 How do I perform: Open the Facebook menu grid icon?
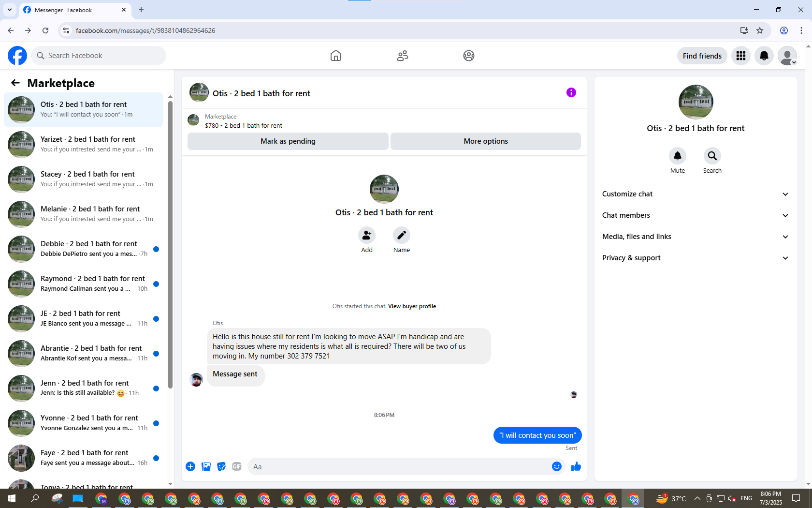741,56
